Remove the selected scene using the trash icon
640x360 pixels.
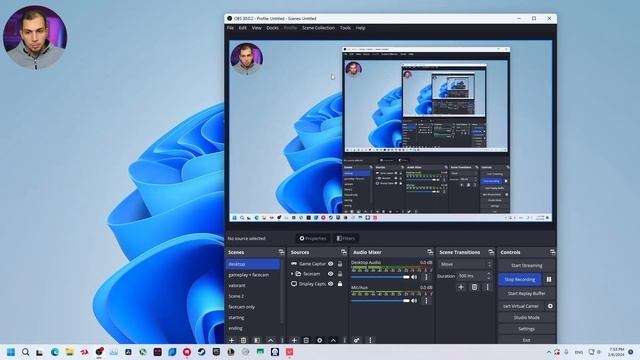(244, 340)
